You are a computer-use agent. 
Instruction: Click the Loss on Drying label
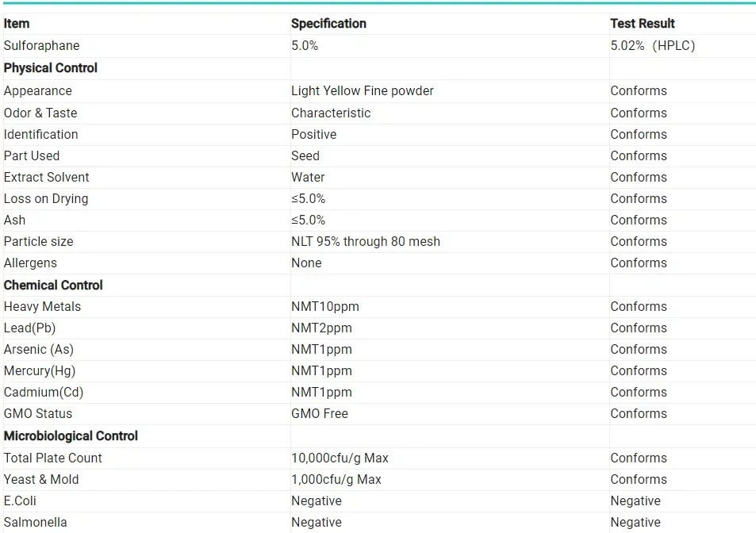pyautogui.click(x=46, y=198)
